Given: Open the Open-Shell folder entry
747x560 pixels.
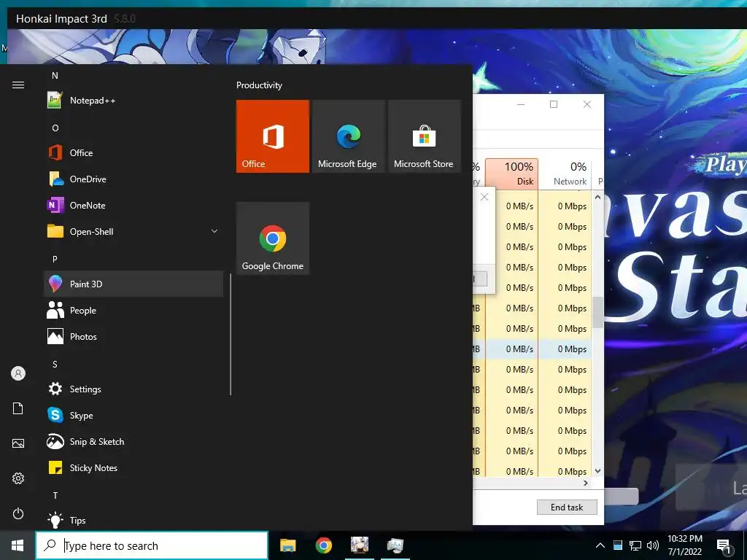Looking at the screenshot, I should tap(133, 231).
